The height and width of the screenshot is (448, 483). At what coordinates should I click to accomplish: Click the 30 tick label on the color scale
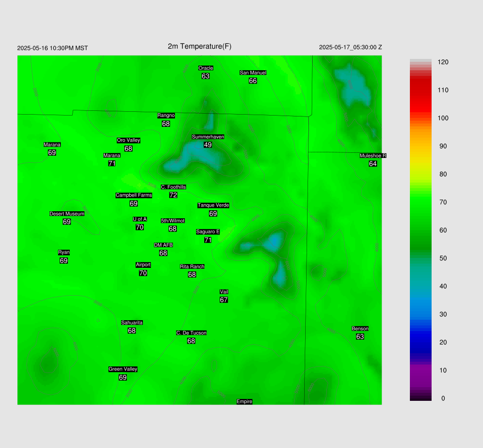coord(443,315)
